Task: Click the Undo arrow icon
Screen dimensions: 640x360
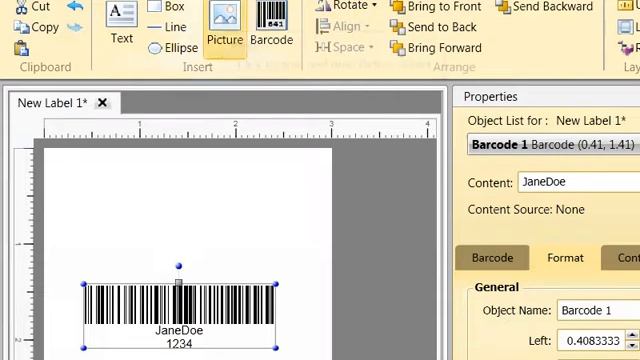Action: tap(75, 7)
